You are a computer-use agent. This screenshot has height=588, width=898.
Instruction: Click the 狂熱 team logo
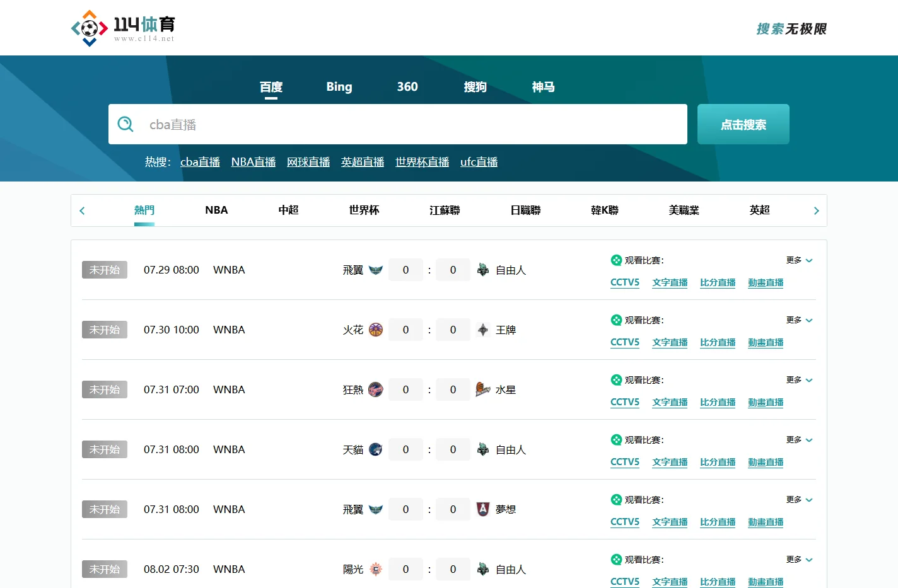pyautogui.click(x=376, y=389)
